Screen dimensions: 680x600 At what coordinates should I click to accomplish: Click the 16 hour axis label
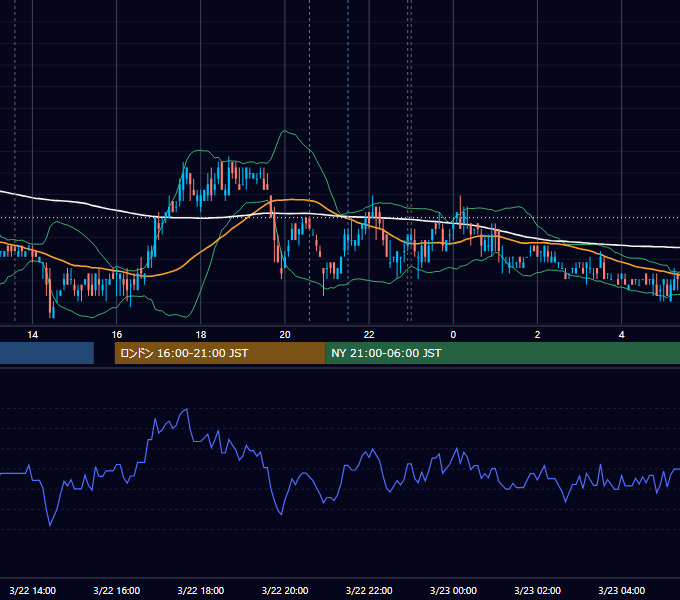point(117,335)
